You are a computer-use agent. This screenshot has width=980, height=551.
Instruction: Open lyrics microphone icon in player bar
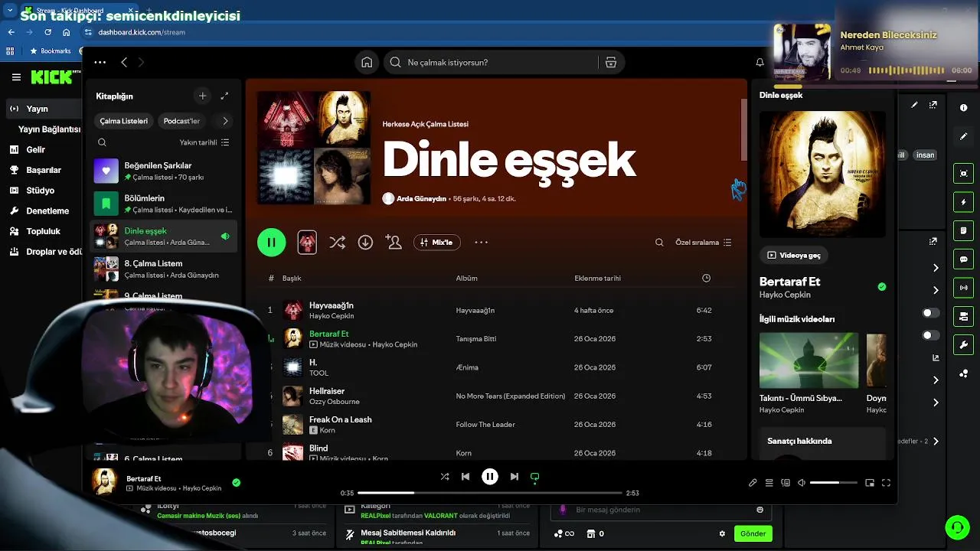753,483
